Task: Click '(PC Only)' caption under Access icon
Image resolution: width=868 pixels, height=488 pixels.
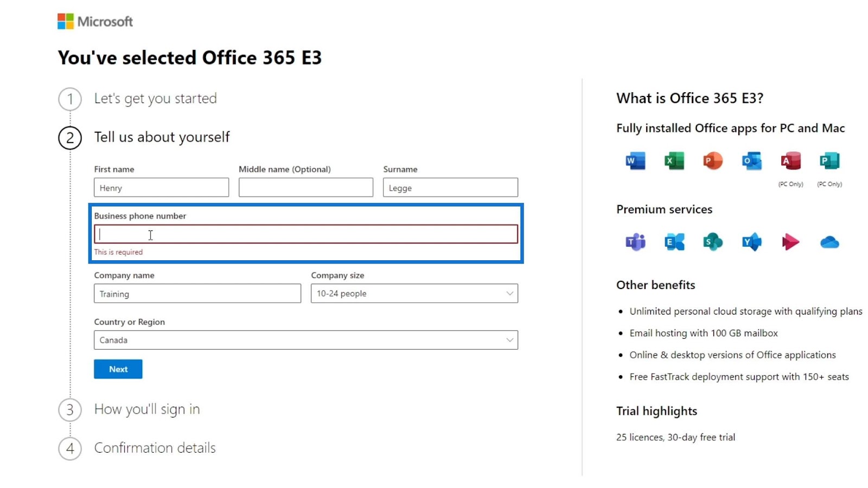Action: coord(791,184)
